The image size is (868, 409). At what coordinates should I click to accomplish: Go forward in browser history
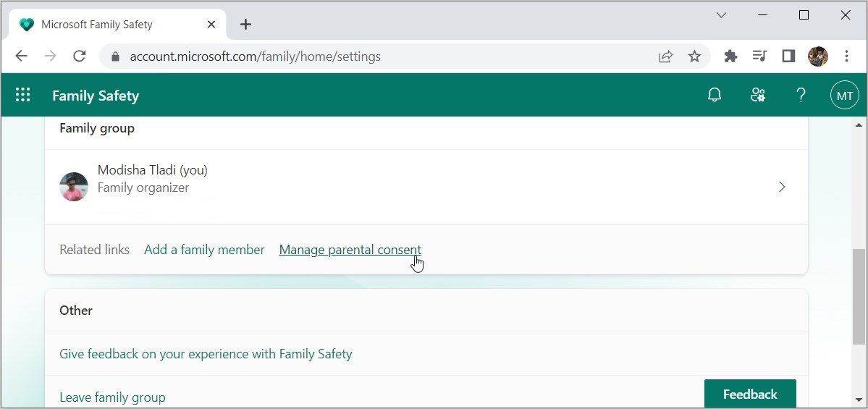(51, 56)
